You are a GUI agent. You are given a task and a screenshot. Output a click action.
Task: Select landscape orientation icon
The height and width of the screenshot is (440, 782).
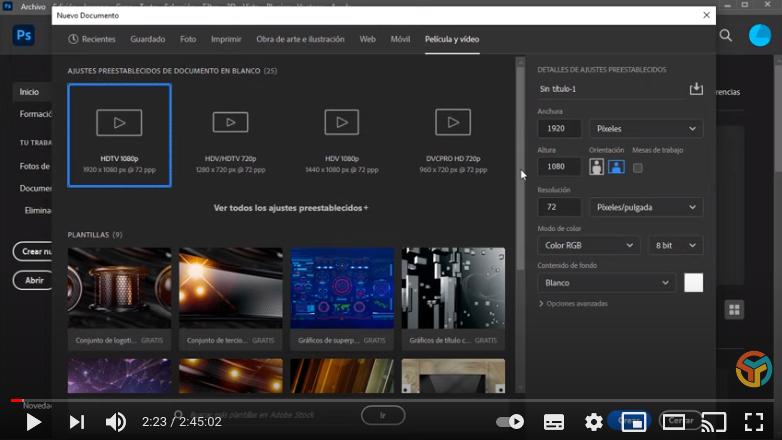616,167
